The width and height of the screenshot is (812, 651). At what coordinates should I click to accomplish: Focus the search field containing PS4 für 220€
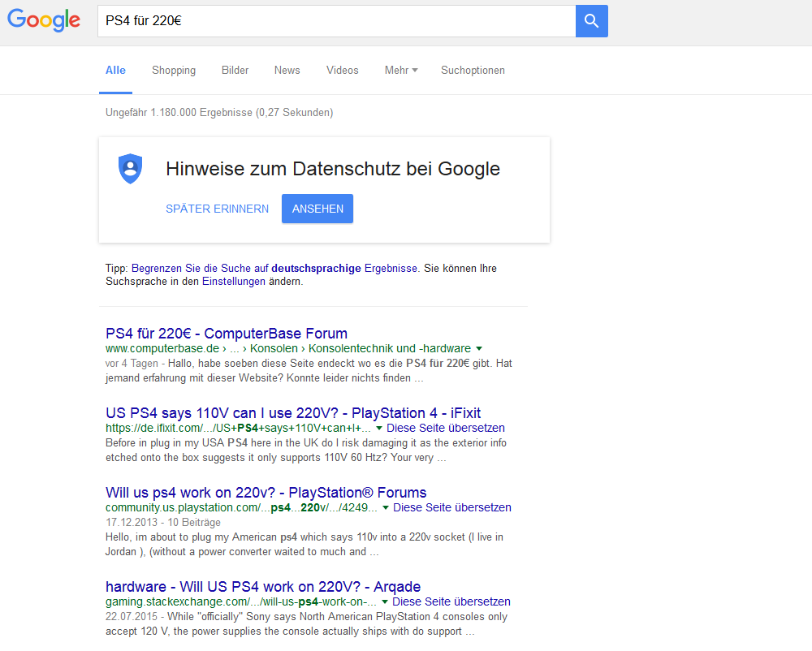[x=337, y=21]
